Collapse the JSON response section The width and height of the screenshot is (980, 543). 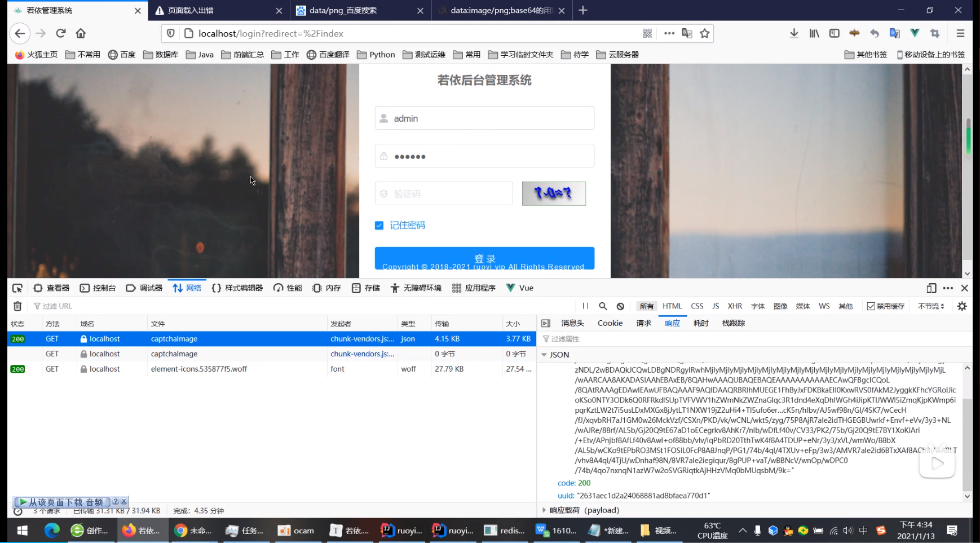tap(544, 355)
